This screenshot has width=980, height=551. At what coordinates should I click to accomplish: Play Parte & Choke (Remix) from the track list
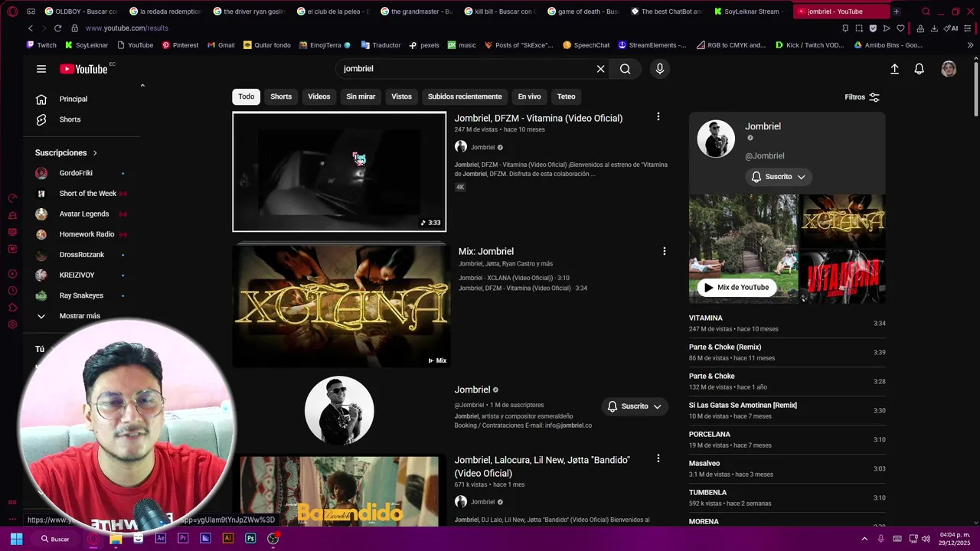[787, 353]
